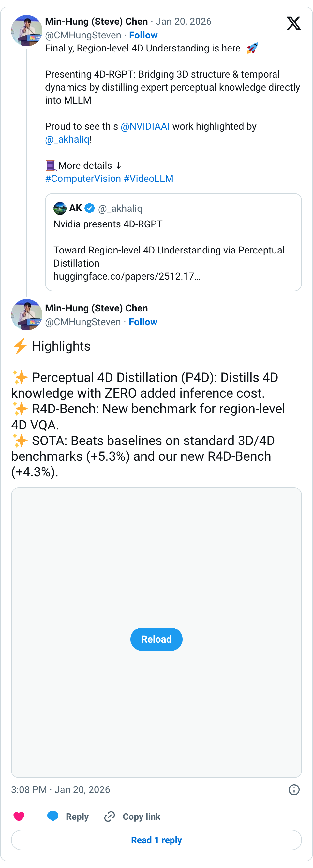Open the tweet info icon

coord(294,789)
